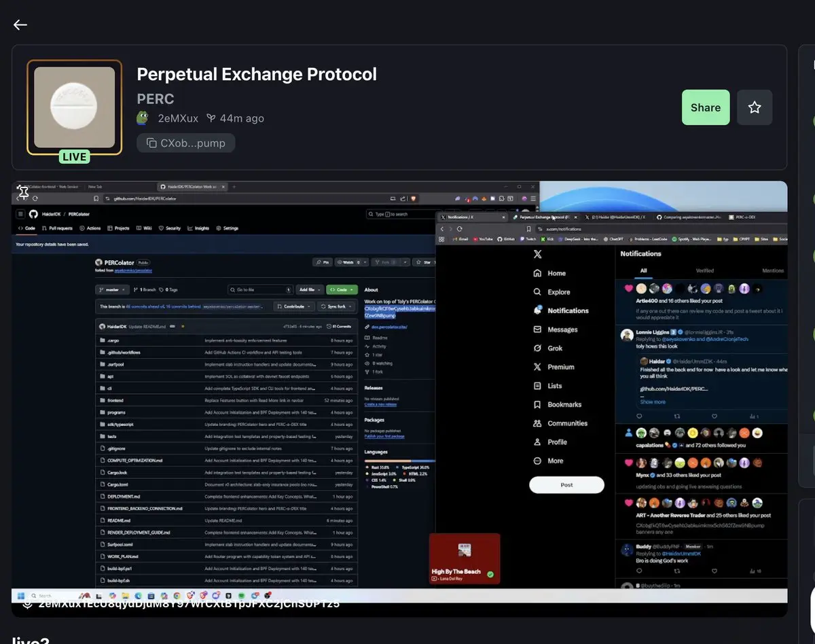Focus the GitHub 'Type / to search' field

[399, 214]
